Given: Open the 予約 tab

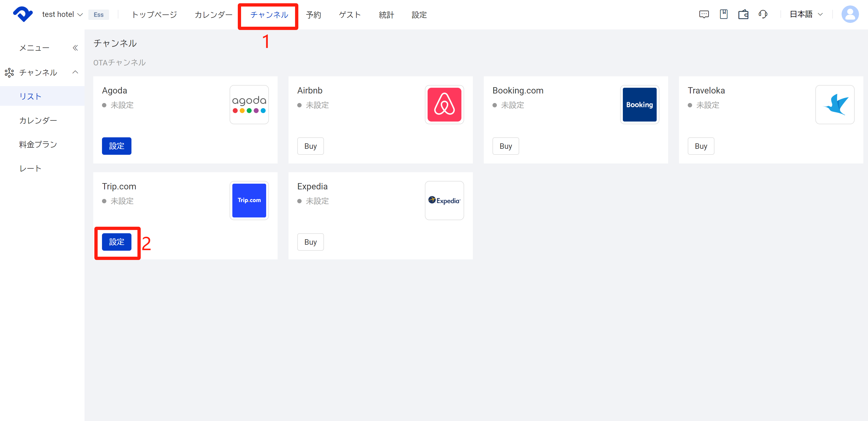Looking at the screenshot, I should click(x=313, y=14).
